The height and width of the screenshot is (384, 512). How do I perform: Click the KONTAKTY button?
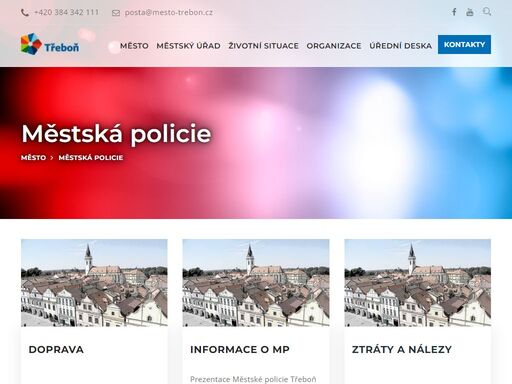pyautogui.click(x=464, y=44)
